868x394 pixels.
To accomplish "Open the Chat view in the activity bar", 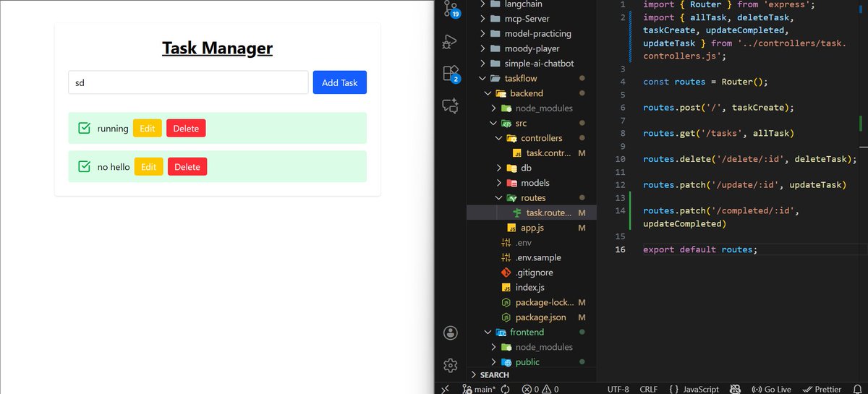I will [x=451, y=106].
